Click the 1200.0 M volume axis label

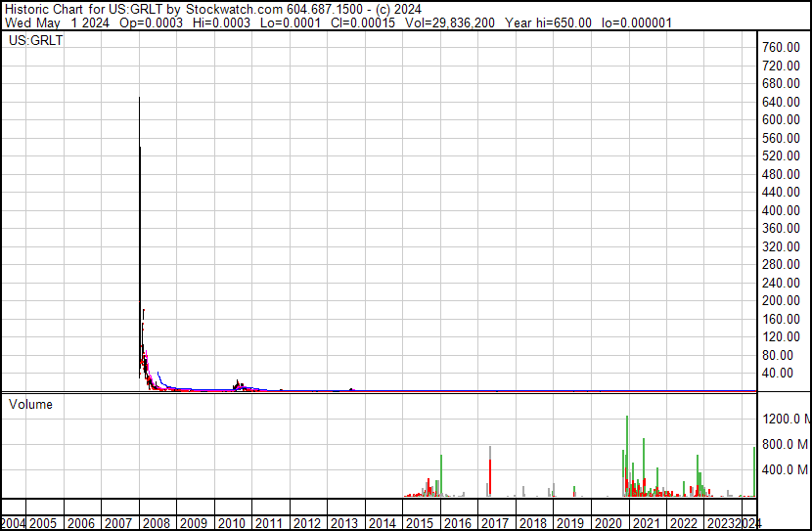click(787, 419)
